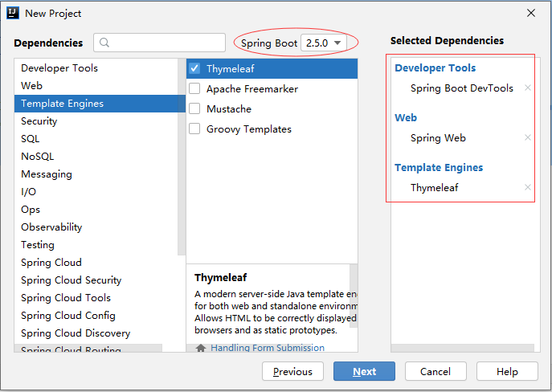Click Spring Web in selected dependencies

[438, 137]
